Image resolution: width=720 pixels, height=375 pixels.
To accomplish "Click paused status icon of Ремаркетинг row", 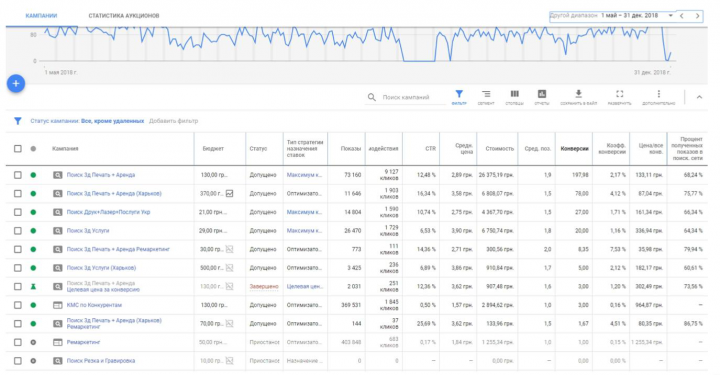I will coord(33,342).
